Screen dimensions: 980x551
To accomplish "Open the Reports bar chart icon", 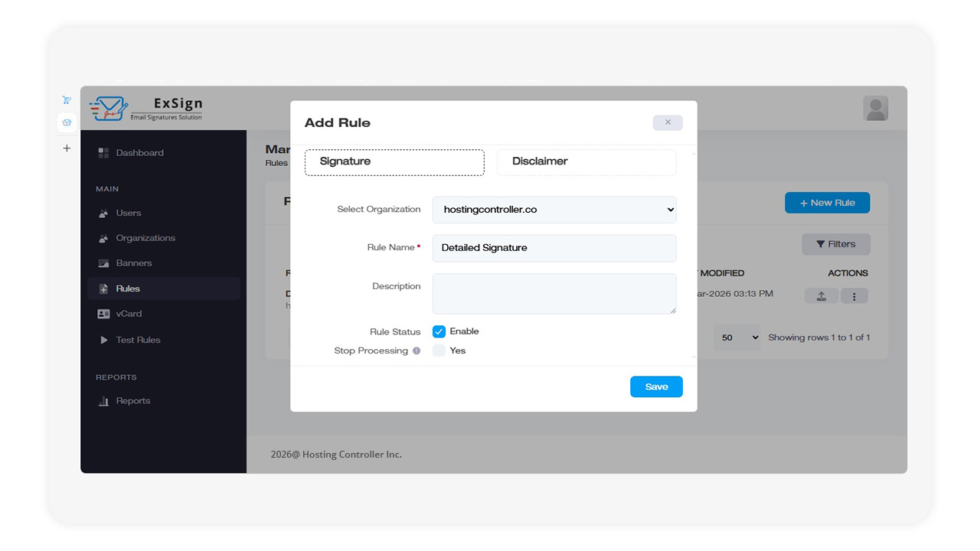I will pos(103,401).
